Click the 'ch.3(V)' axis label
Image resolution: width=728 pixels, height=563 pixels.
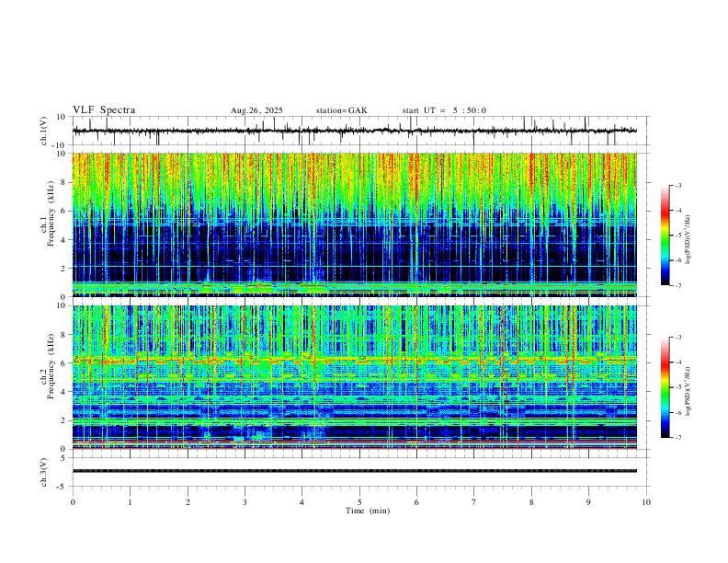click(44, 473)
